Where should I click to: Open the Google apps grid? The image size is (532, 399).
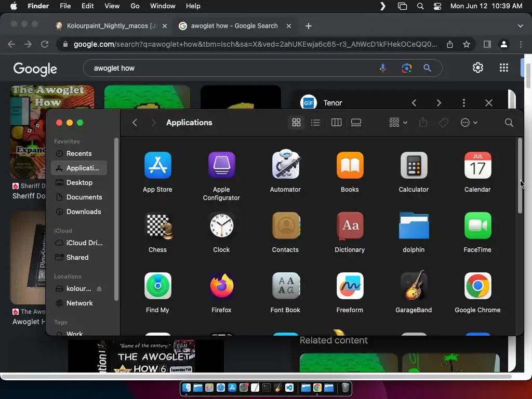504,68
